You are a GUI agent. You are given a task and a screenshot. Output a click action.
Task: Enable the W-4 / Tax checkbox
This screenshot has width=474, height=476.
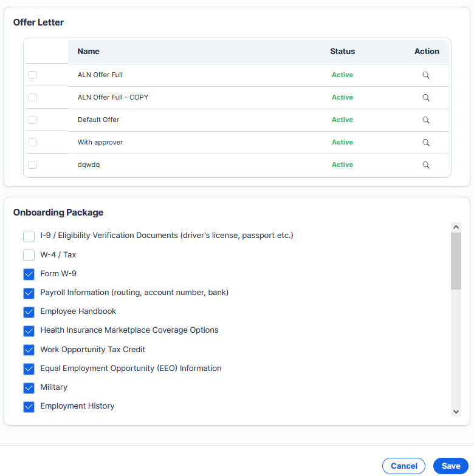click(29, 255)
